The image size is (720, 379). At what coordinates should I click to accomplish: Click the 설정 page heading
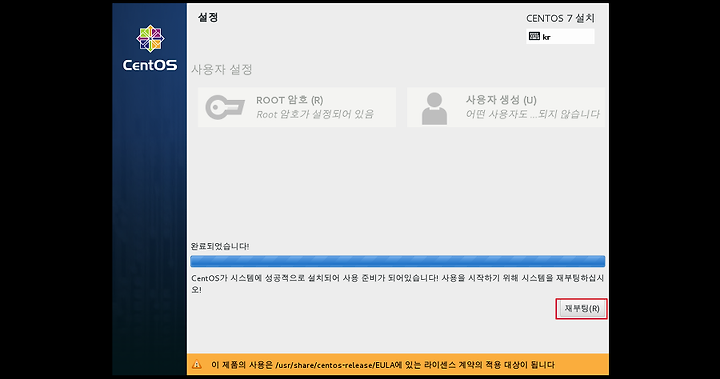[208, 17]
